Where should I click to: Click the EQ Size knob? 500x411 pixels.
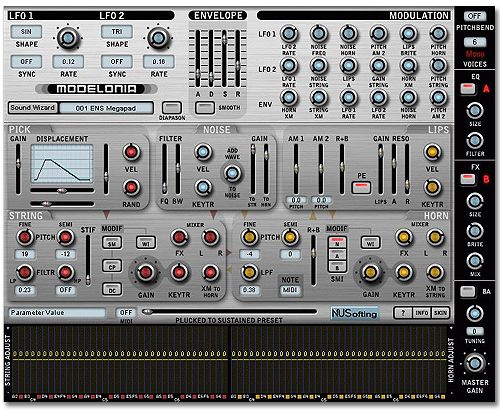click(475, 111)
